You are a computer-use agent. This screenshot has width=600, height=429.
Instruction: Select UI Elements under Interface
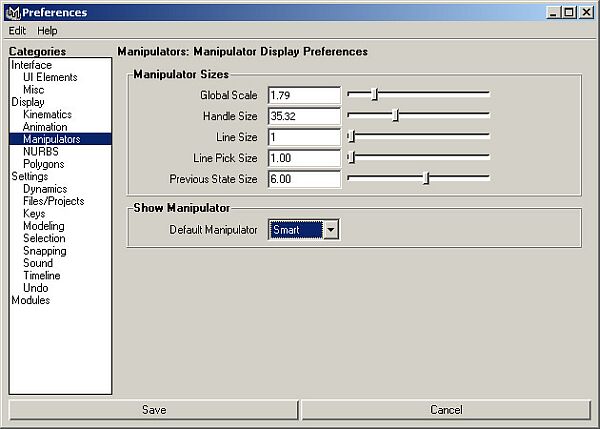(51, 77)
